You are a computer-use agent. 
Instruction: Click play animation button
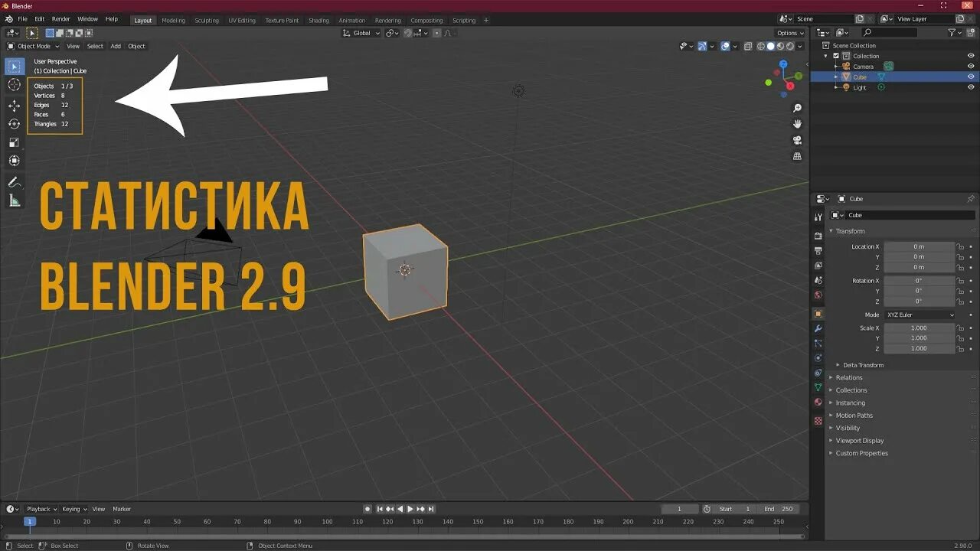[410, 509]
